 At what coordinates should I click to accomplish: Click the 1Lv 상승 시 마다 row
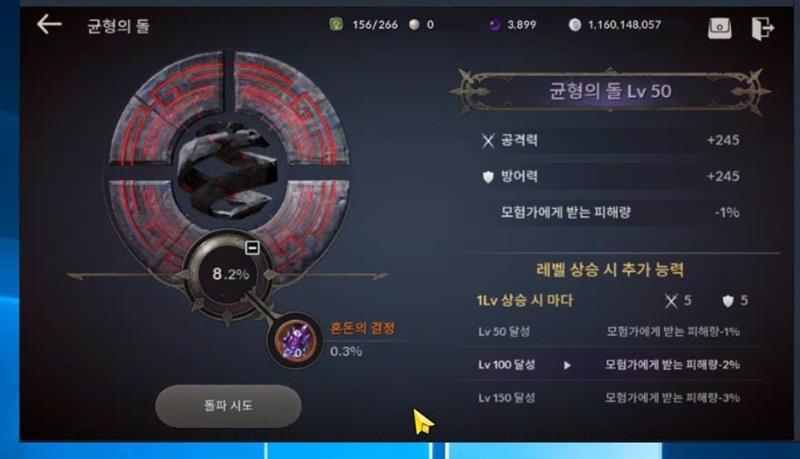[x=612, y=300]
